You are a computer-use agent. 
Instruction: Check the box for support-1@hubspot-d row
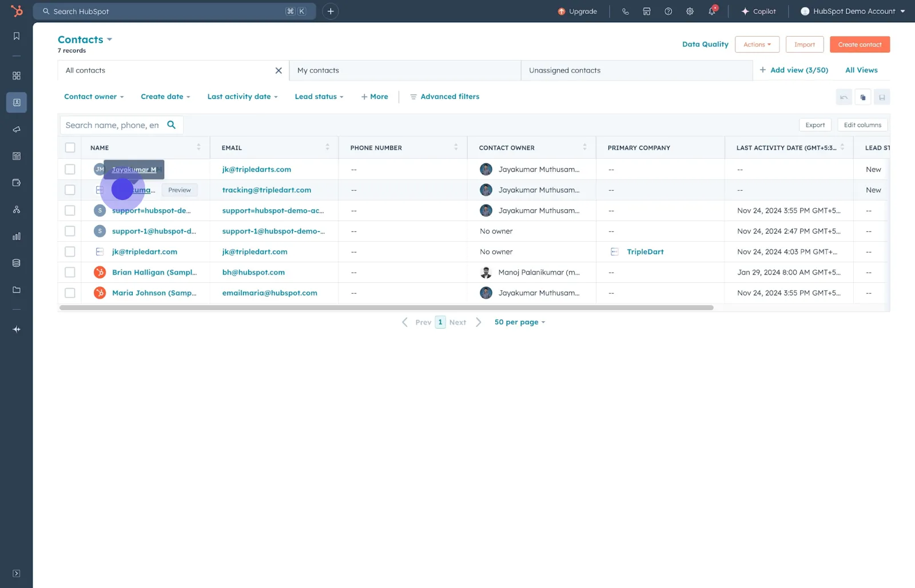coord(70,231)
